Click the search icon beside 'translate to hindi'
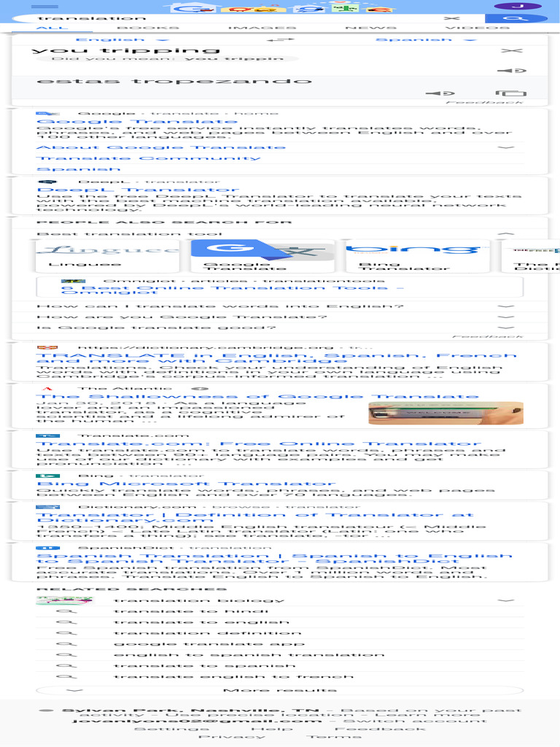The image size is (560, 747). [66, 611]
